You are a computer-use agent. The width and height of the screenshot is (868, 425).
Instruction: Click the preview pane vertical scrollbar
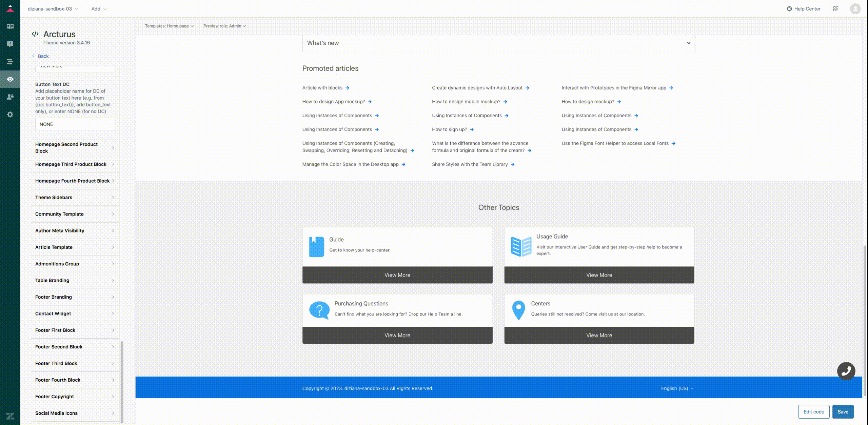865,320
